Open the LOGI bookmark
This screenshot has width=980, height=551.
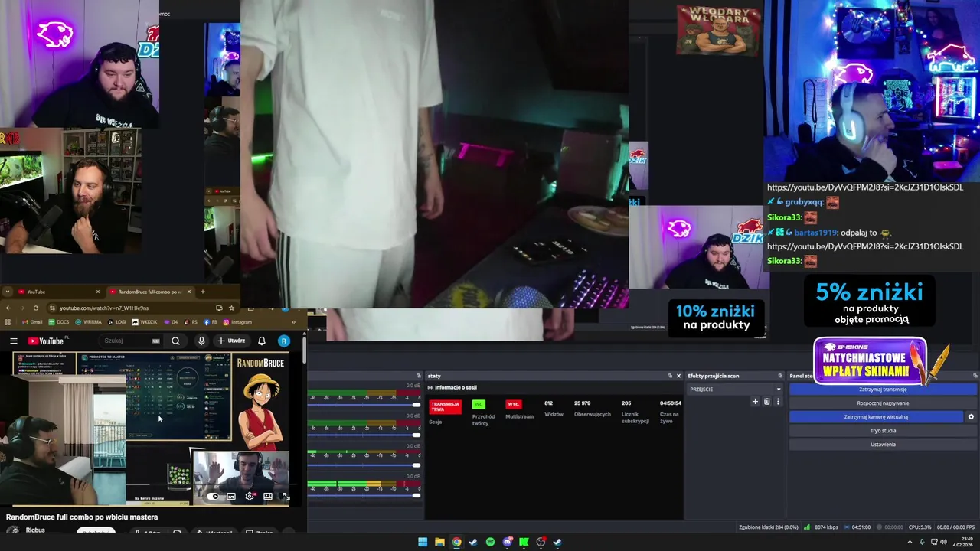tap(117, 322)
